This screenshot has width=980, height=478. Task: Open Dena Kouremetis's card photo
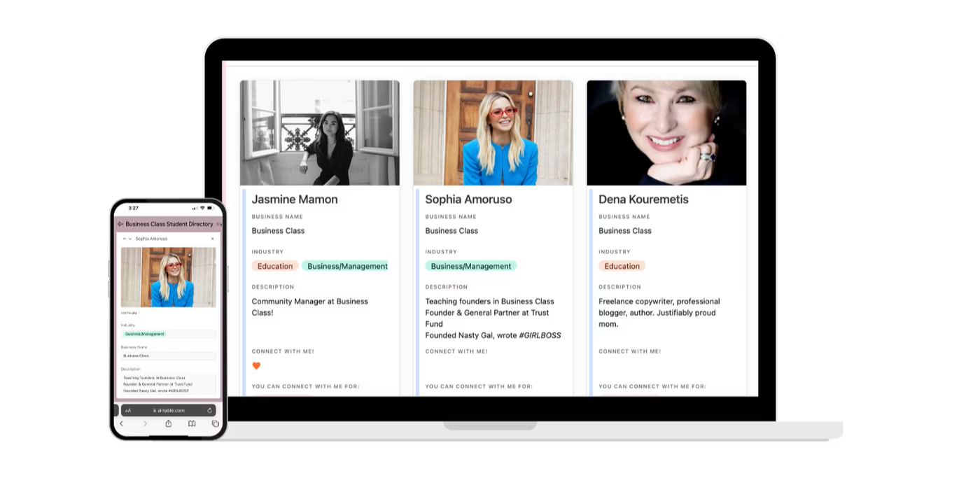[666, 133]
